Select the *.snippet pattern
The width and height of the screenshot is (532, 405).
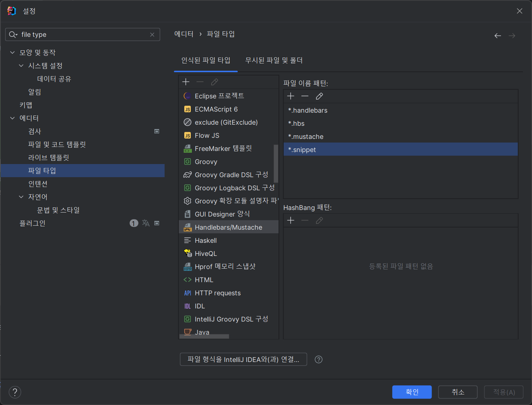(401, 149)
